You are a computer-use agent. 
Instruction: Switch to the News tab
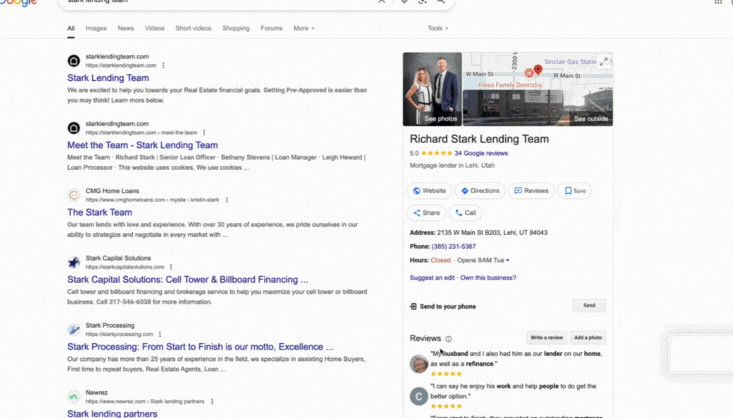[x=126, y=29]
